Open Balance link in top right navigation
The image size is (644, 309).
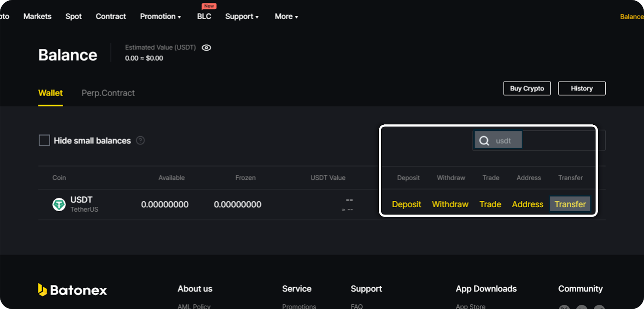632,16
